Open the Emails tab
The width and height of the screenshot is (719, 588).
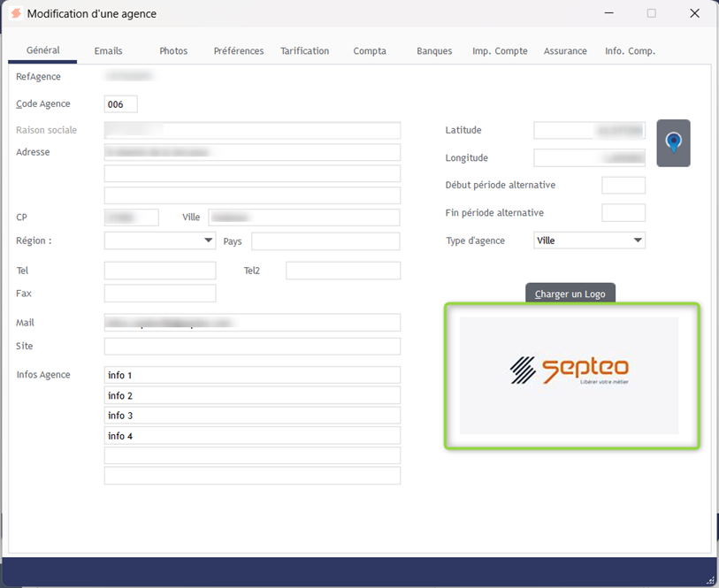point(108,51)
